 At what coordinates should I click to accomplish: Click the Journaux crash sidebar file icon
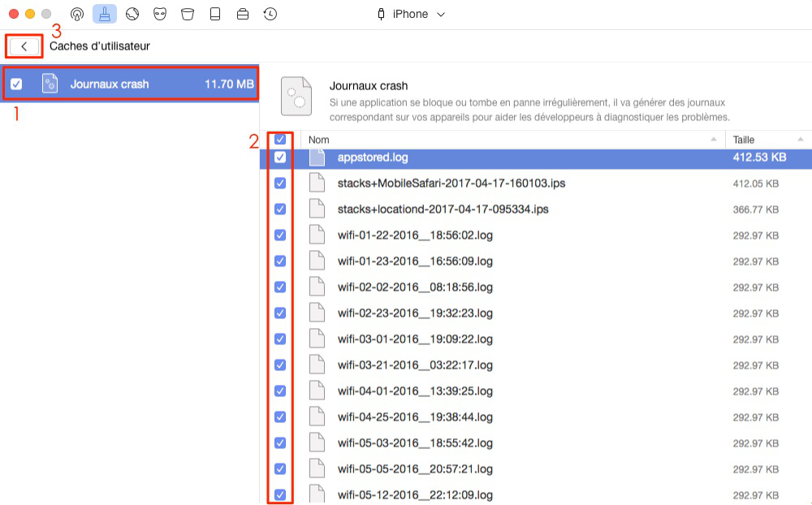[50, 84]
